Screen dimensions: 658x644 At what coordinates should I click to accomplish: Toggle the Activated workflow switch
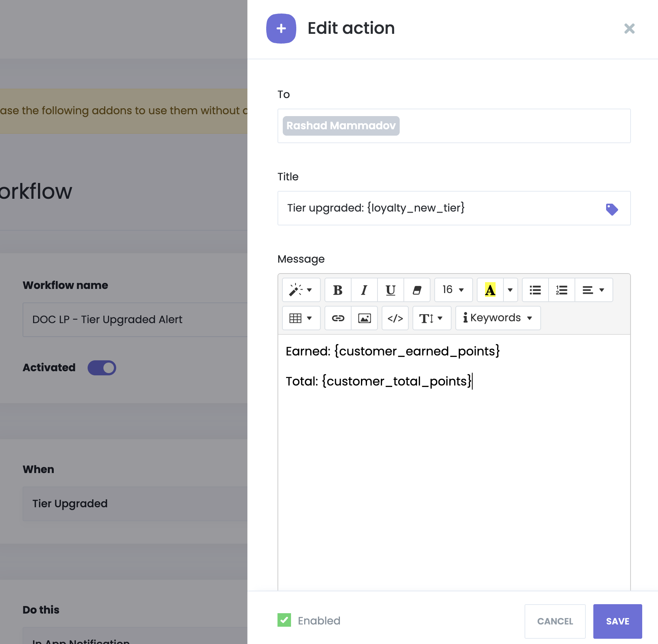102,368
